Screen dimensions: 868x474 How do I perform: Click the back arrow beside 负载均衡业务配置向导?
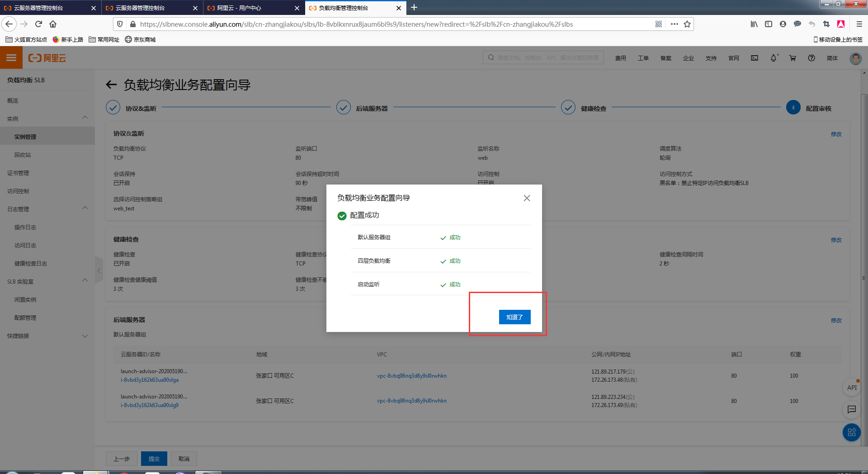point(111,85)
